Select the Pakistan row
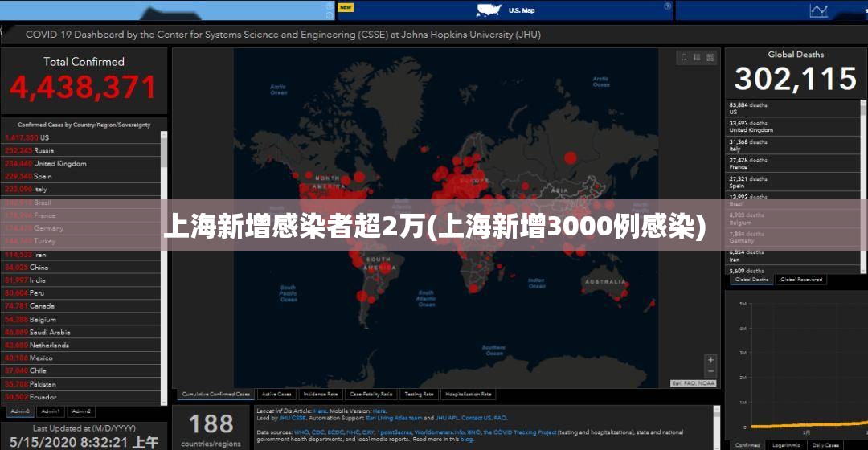The height and width of the screenshot is (450, 868). (82, 384)
